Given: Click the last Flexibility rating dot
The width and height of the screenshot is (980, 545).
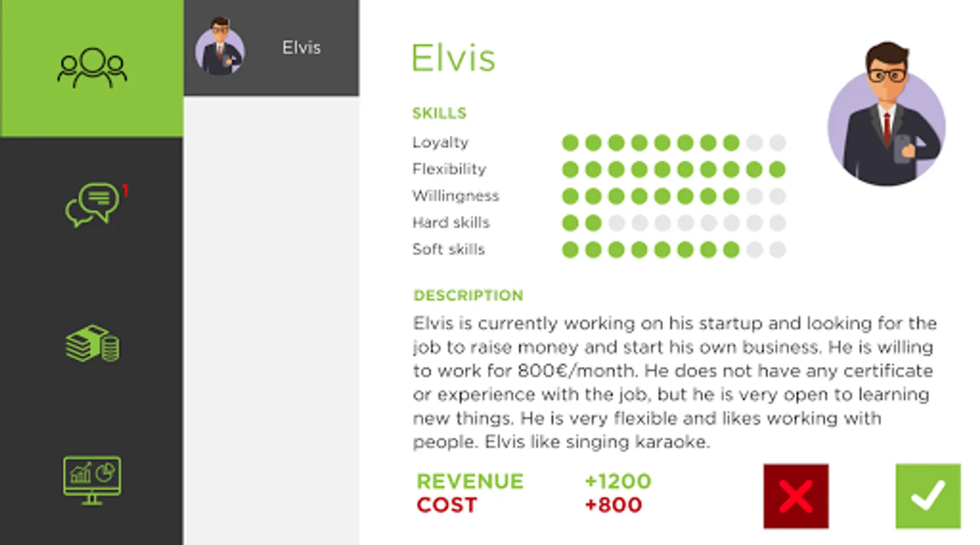Looking at the screenshot, I should 778,170.
